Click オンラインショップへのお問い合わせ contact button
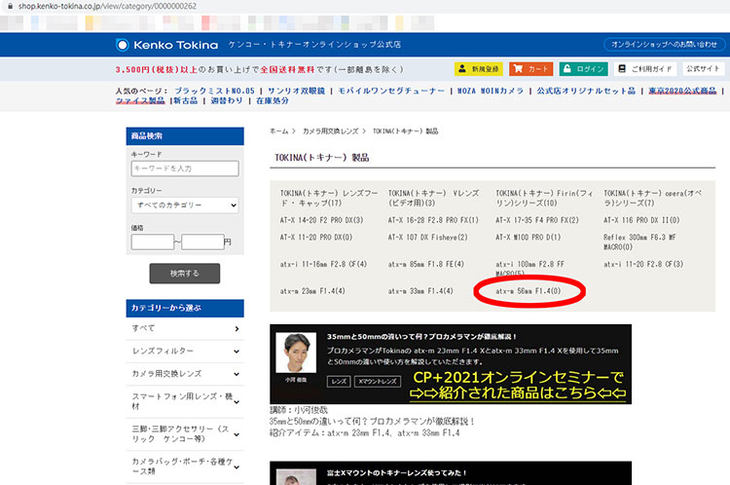This screenshot has height=485, width=730. coord(665,45)
